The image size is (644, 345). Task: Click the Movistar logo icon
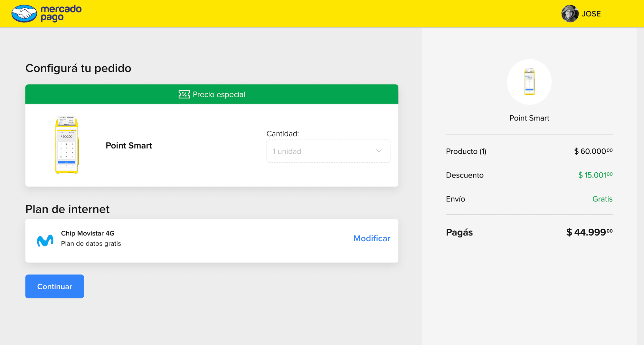[45, 241]
